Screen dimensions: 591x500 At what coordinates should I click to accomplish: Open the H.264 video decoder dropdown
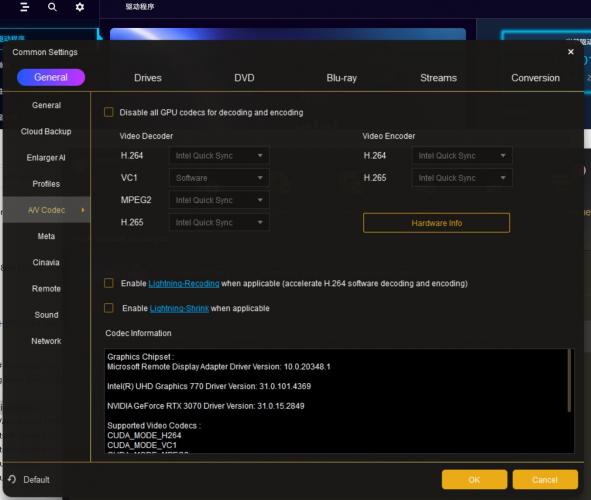point(219,156)
